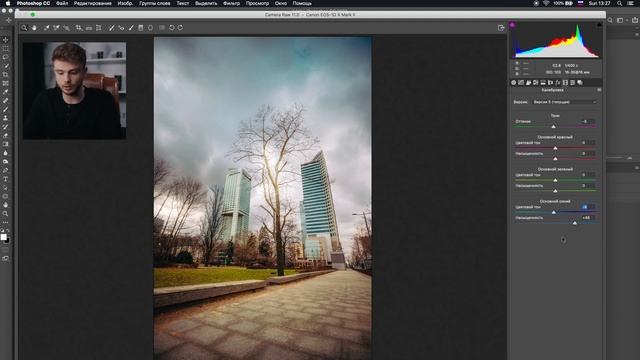The width and height of the screenshot is (640, 360).
Task: Select the White Balance eyedropper tool
Action: pyautogui.click(x=46, y=28)
